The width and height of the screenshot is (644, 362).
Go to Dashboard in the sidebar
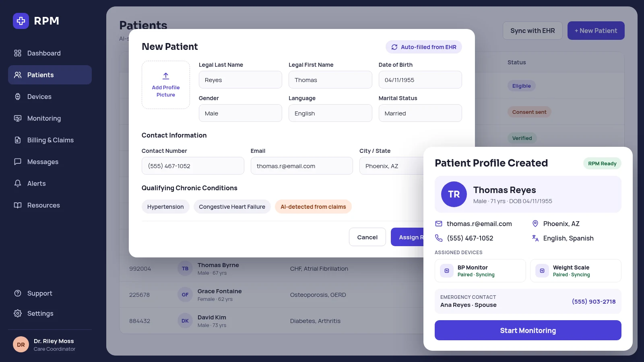[x=50, y=53]
